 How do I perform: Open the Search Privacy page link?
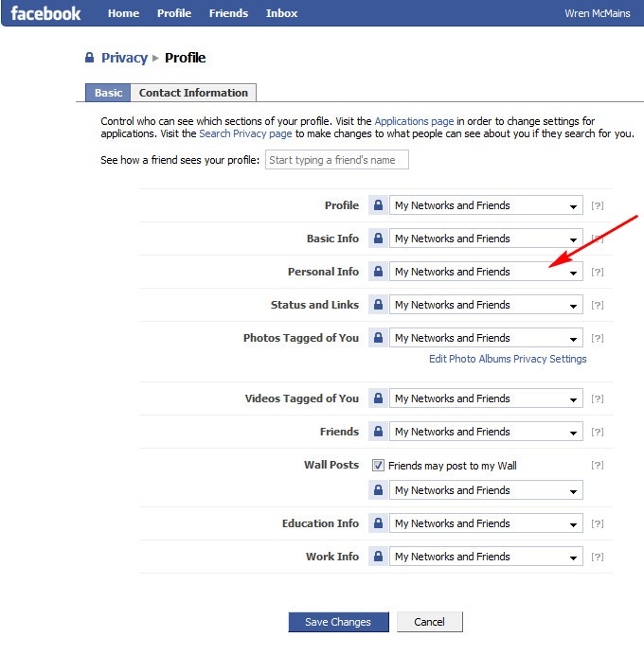click(x=245, y=133)
